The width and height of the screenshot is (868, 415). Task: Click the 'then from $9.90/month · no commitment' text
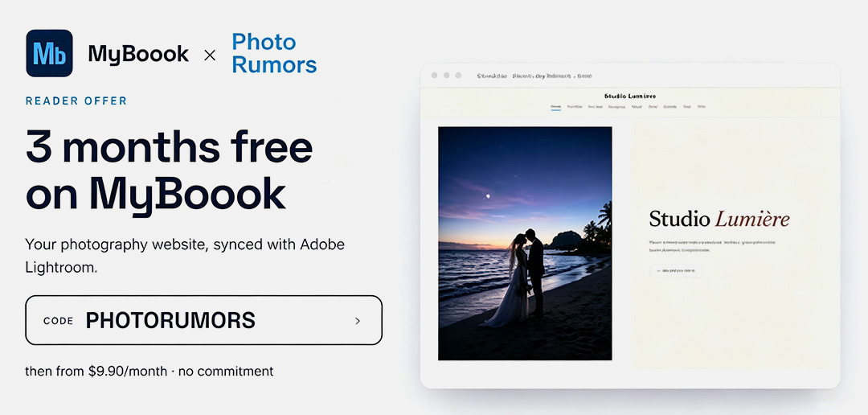(x=149, y=371)
